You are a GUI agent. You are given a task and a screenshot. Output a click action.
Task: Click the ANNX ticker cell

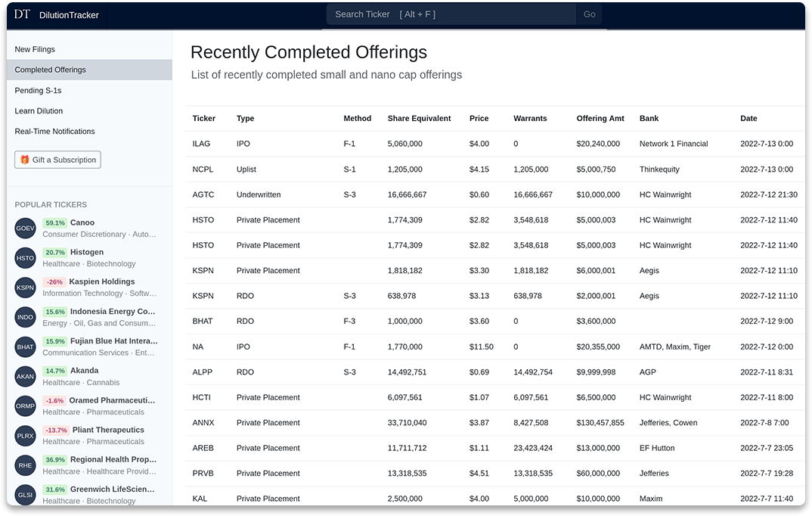(x=203, y=423)
